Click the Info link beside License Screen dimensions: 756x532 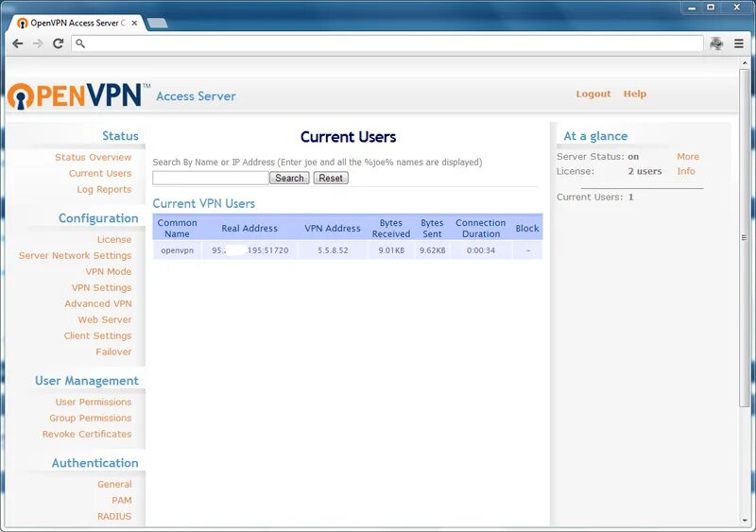686,171
